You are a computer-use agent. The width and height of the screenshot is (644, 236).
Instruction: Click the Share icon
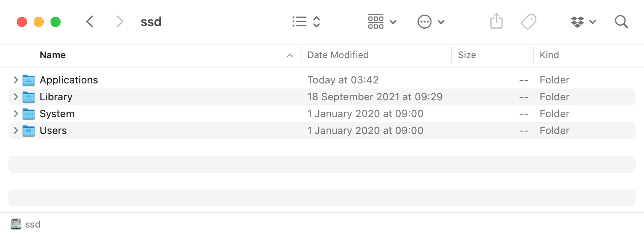point(497,21)
